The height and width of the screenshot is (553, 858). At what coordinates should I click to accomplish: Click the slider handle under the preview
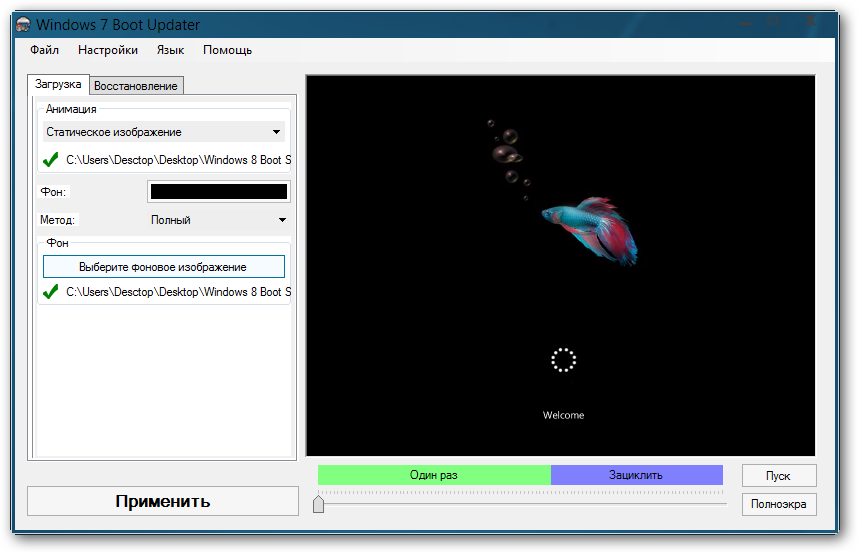pyautogui.click(x=319, y=504)
